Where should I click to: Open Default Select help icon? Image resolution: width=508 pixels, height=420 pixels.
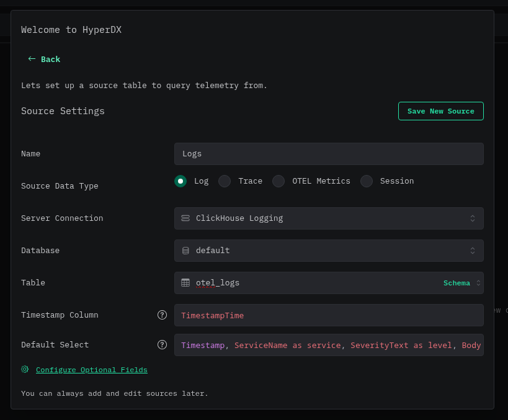162,345
